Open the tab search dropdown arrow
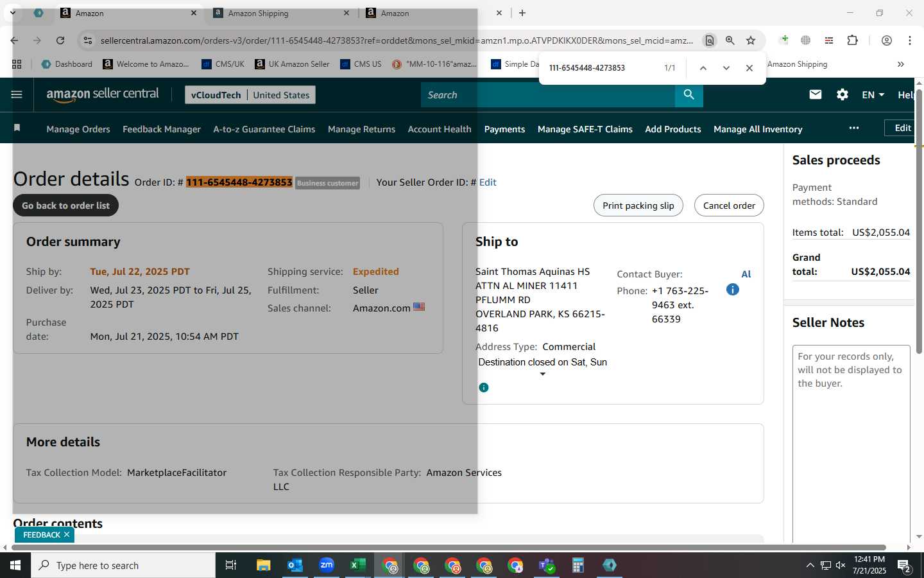Image resolution: width=924 pixels, height=578 pixels. [x=12, y=13]
